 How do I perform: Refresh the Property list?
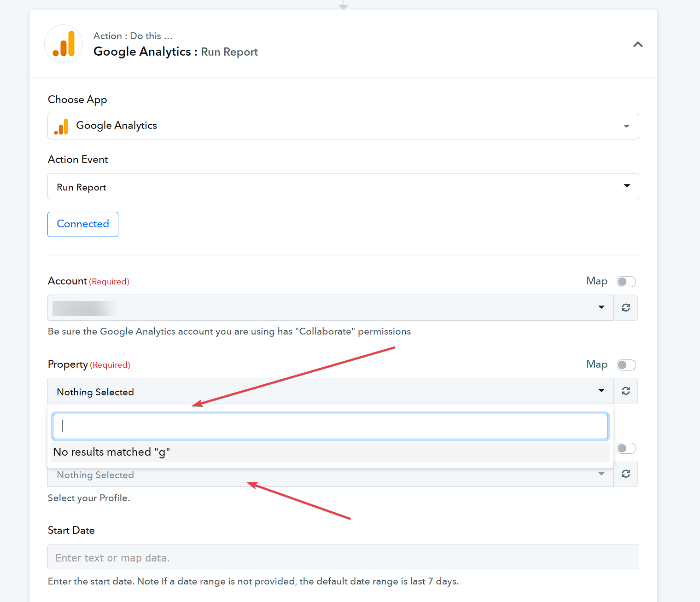(626, 391)
